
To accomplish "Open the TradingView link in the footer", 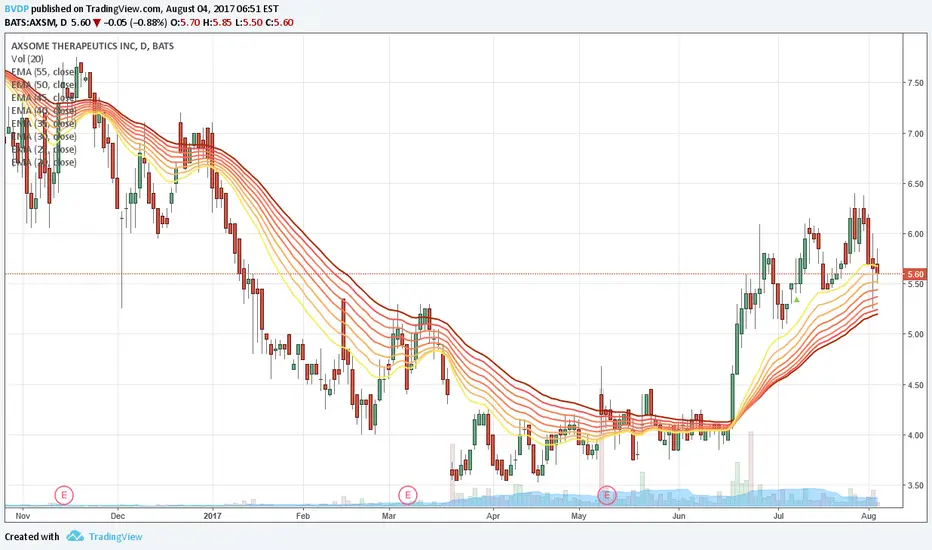I will (115, 536).
